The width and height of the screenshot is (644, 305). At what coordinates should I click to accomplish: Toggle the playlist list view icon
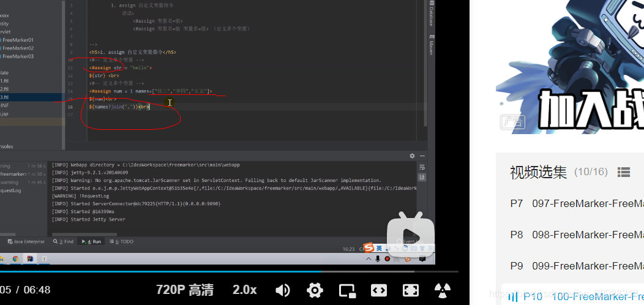click(x=623, y=172)
